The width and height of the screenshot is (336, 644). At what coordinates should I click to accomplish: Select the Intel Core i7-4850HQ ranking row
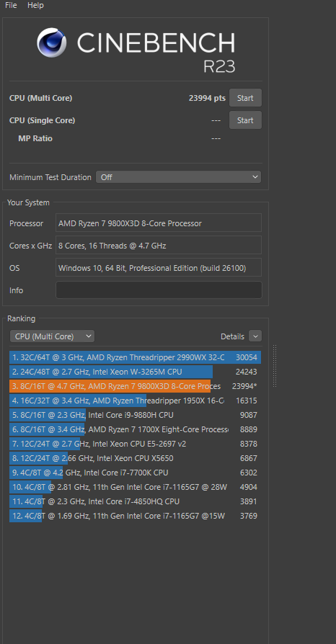click(x=136, y=501)
